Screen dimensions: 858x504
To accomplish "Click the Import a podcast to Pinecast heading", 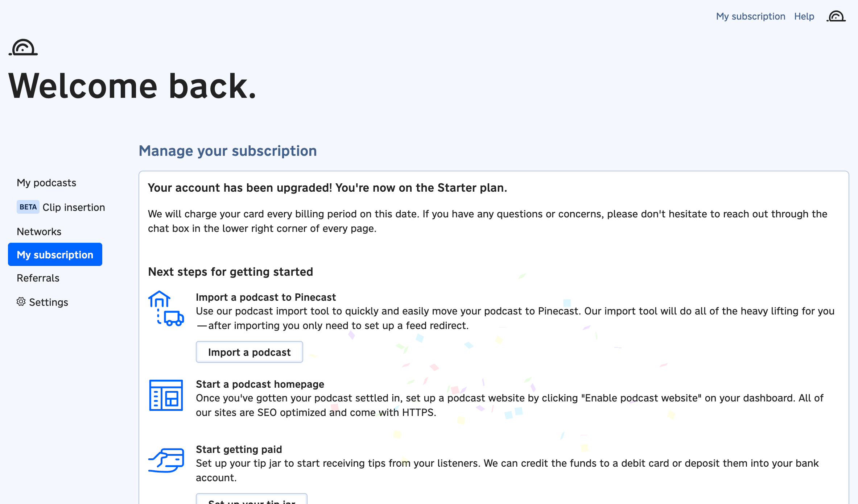I will 266,297.
